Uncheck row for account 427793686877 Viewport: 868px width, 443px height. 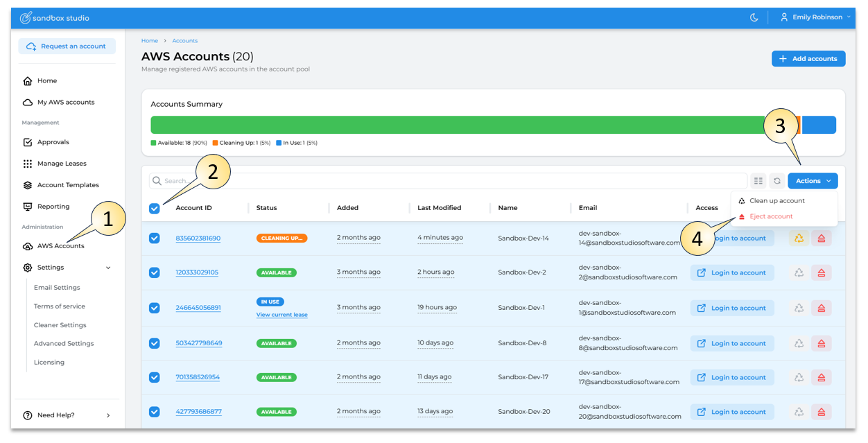[x=155, y=412]
